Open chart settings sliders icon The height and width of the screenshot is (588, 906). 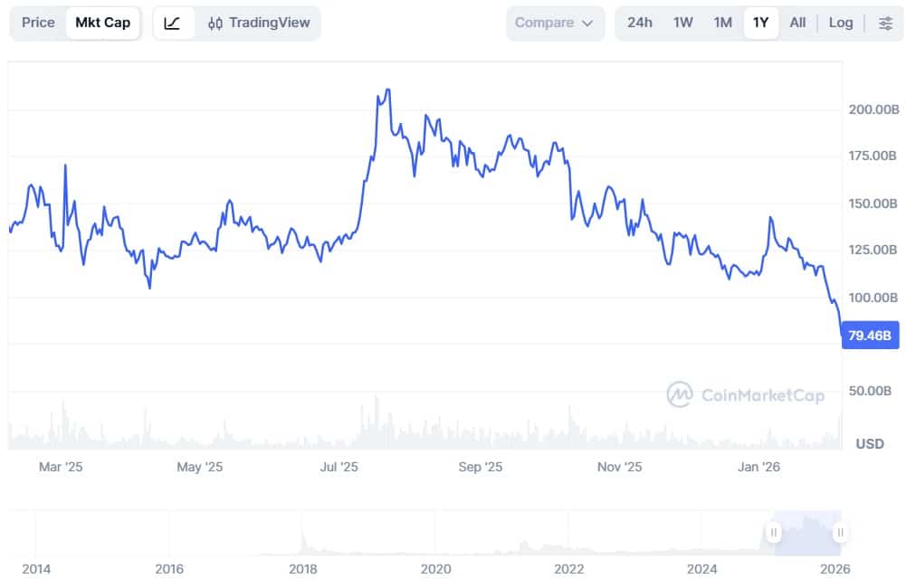point(884,23)
